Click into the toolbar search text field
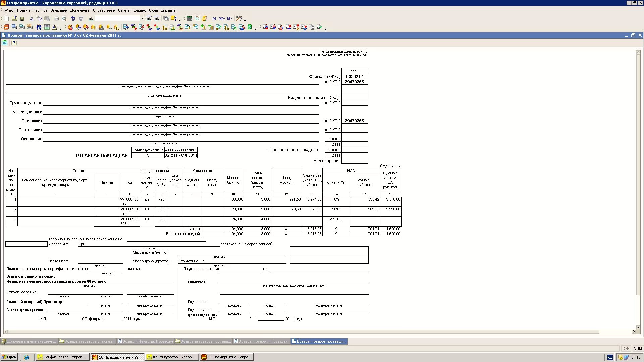This screenshot has width=644, height=362. [117, 18]
